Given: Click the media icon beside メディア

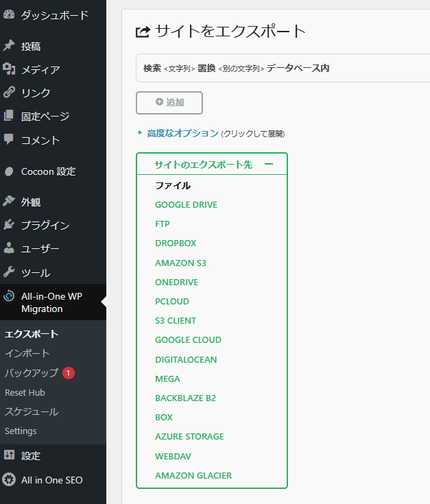Looking at the screenshot, I should tap(9, 69).
